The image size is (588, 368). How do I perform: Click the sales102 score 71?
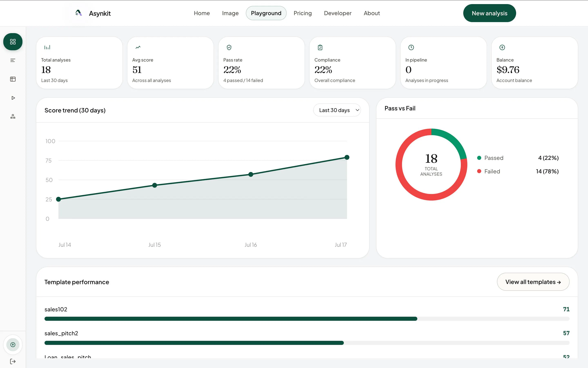[566, 309]
